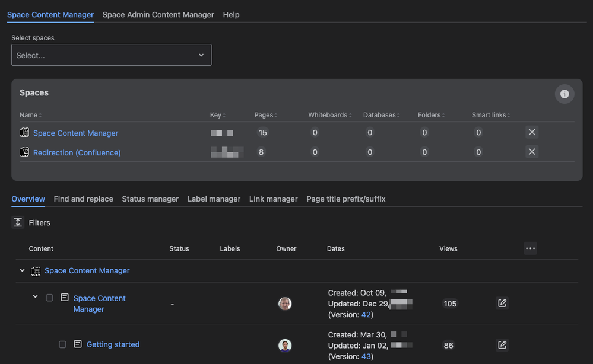The image size is (593, 364).
Task: Open the Label manager tab
Action: (x=214, y=199)
